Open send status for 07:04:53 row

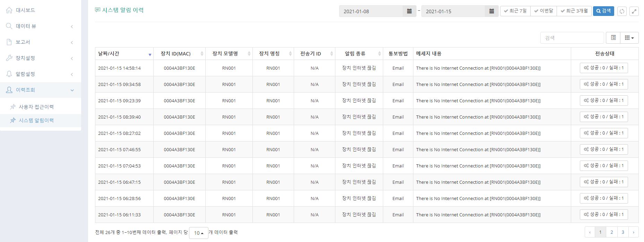(x=604, y=166)
